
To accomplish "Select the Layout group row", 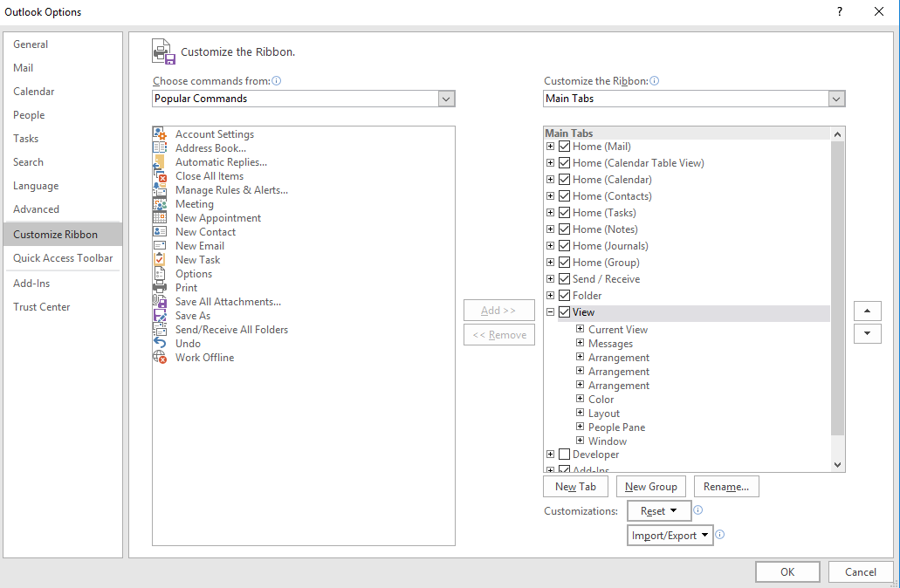I will [604, 413].
